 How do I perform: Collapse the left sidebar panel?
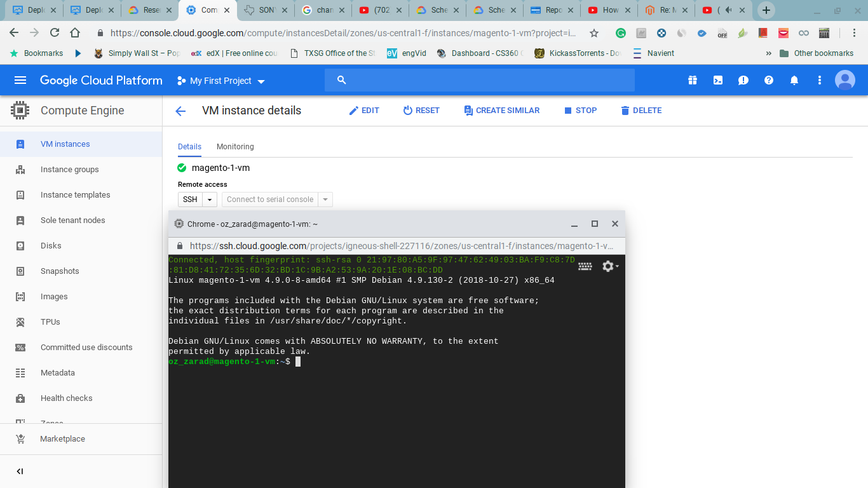pos(20,471)
